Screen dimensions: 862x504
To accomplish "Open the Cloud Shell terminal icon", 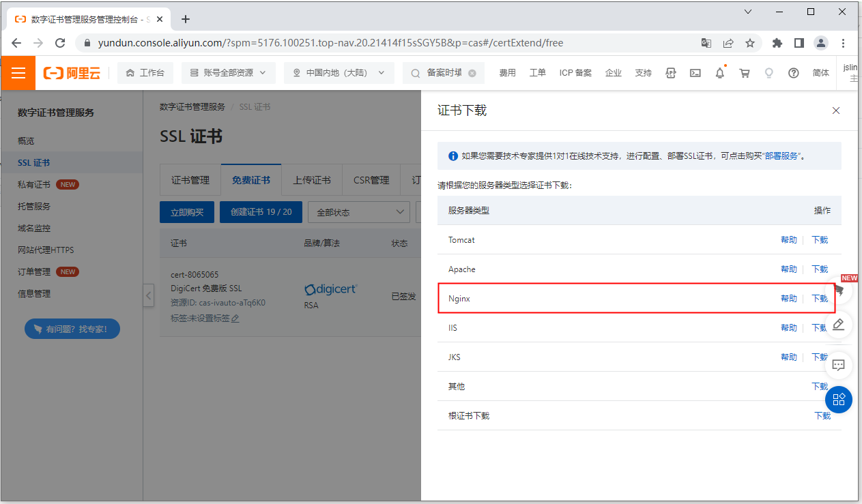I will coord(695,73).
